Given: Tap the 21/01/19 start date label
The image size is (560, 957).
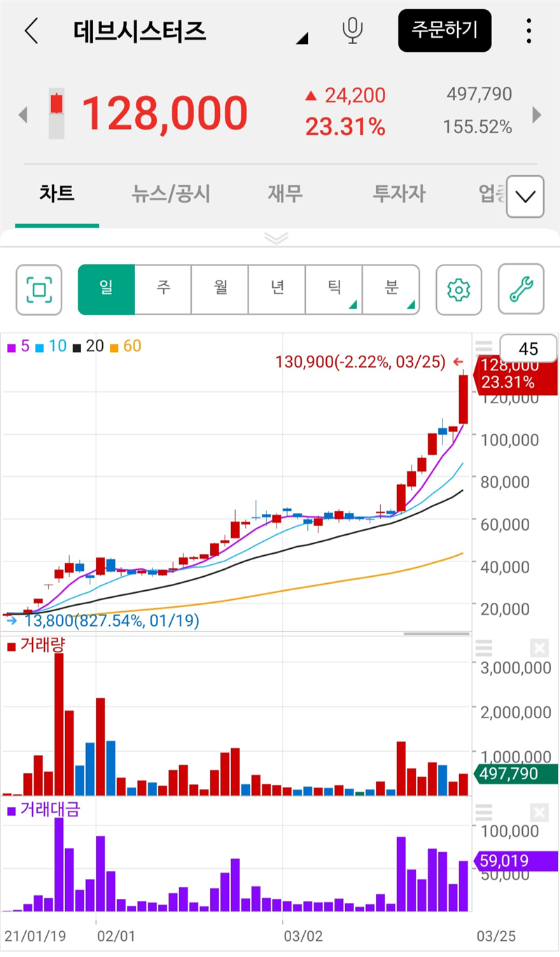Looking at the screenshot, I should pyautogui.click(x=34, y=936).
